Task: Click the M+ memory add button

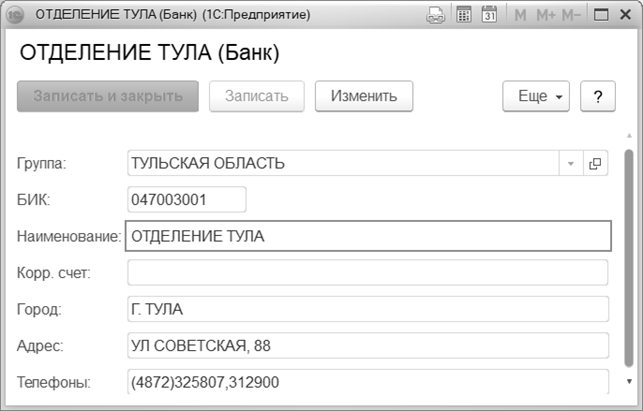Action: pos(546,16)
